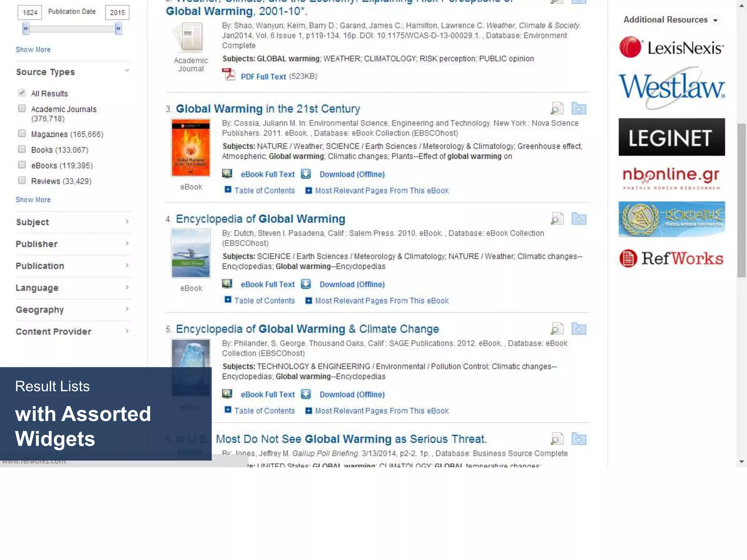Open Encyclopedia of Global Warming & Climate Change title
The height and width of the screenshot is (560, 747).
(307, 329)
